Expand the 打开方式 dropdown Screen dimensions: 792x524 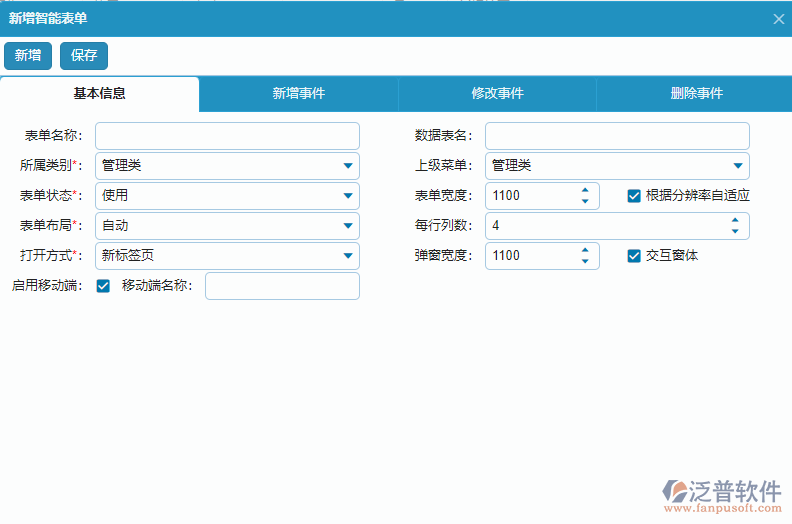click(347, 256)
